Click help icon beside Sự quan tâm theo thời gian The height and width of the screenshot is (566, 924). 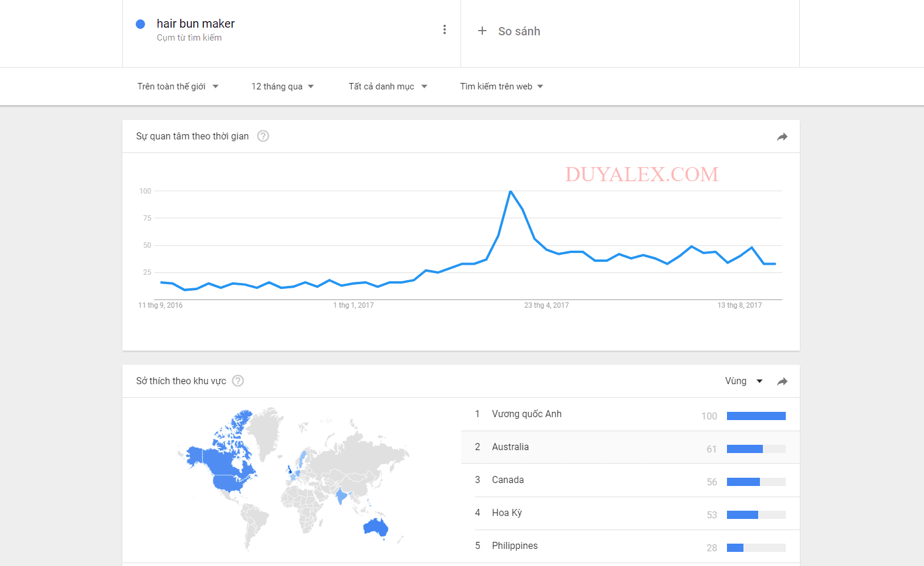pos(263,136)
